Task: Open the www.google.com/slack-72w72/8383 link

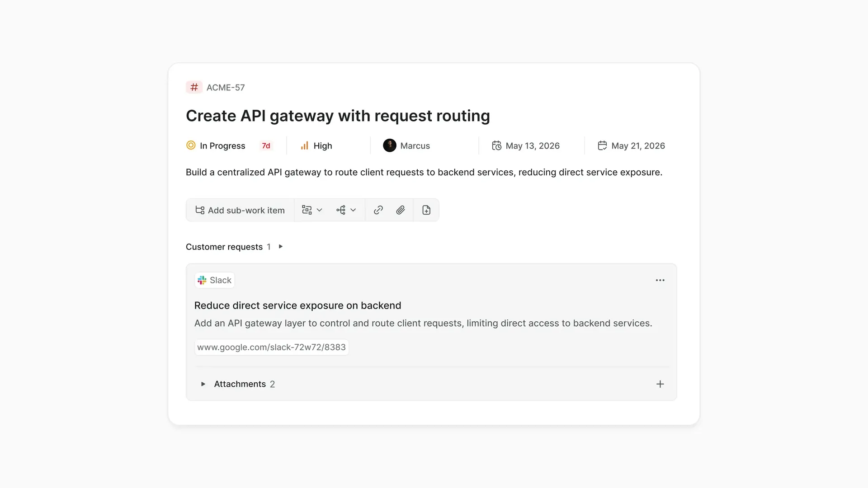Action: 271,347
